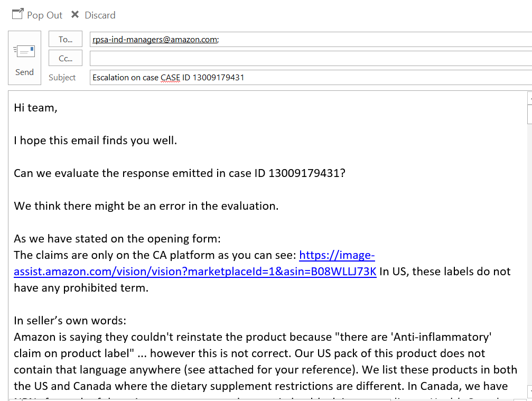
Task: Place cursor in "I hope this email finds you well"
Action: tap(95, 141)
